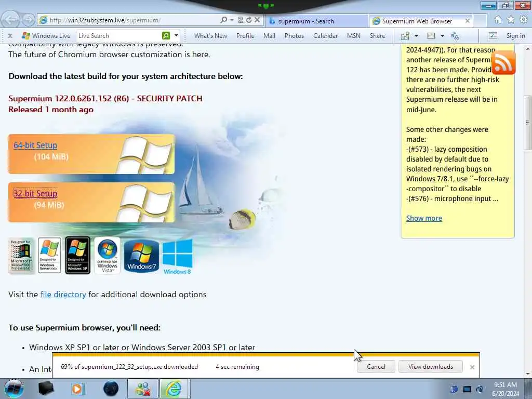
Task: Click the Designed for Windows XP badge
Action: pyautogui.click(x=78, y=255)
